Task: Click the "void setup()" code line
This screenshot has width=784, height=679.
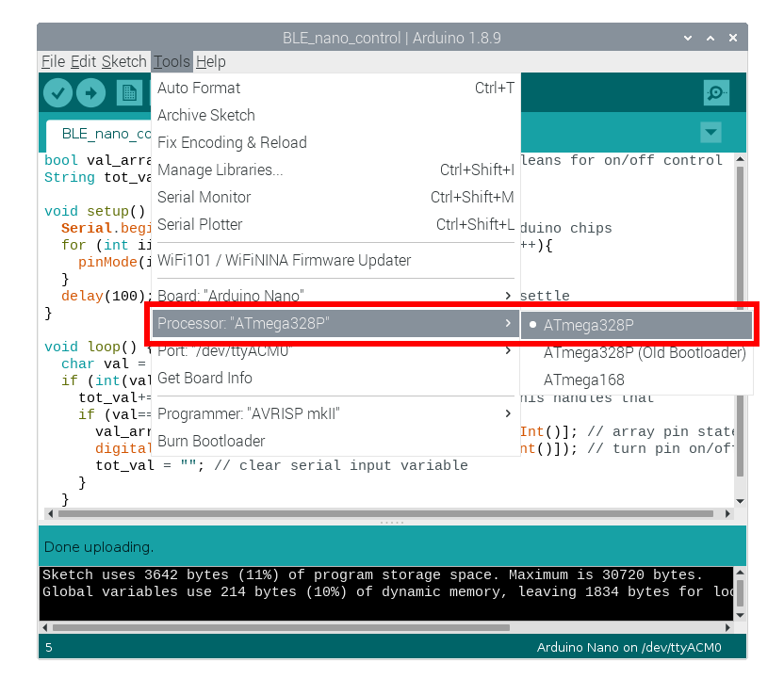Action: 95,211
